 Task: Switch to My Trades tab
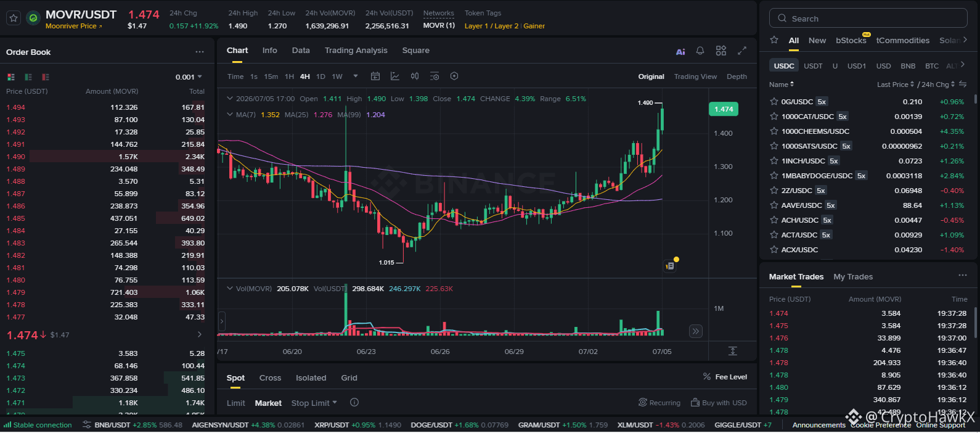pos(853,276)
